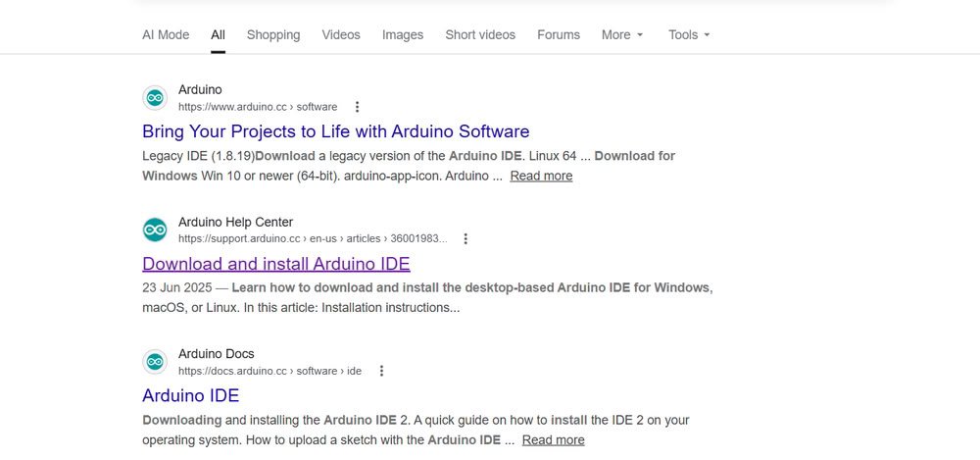
Task: Expand the Tools dropdown
Action: (x=689, y=35)
